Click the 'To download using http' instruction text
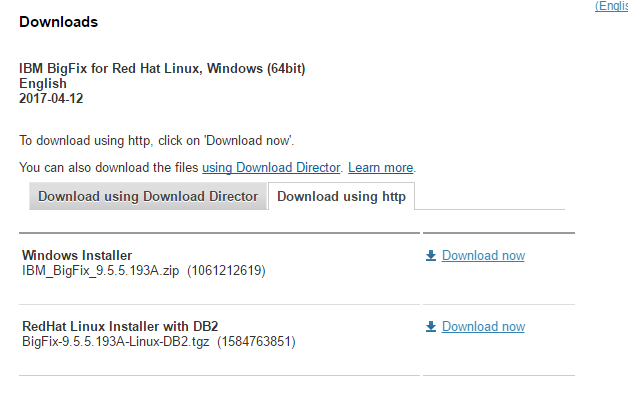628x393 pixels. click(x=157, y=141)
